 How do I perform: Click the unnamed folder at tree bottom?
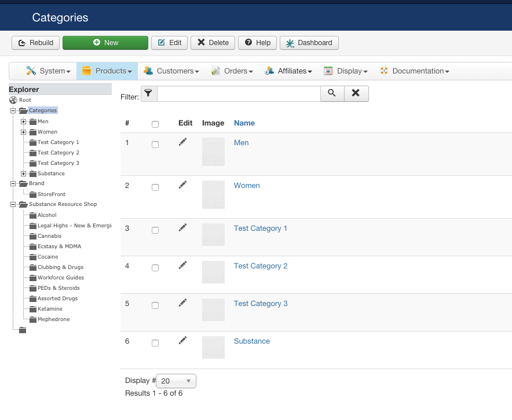pyautogui.click(x=23, y=330)
